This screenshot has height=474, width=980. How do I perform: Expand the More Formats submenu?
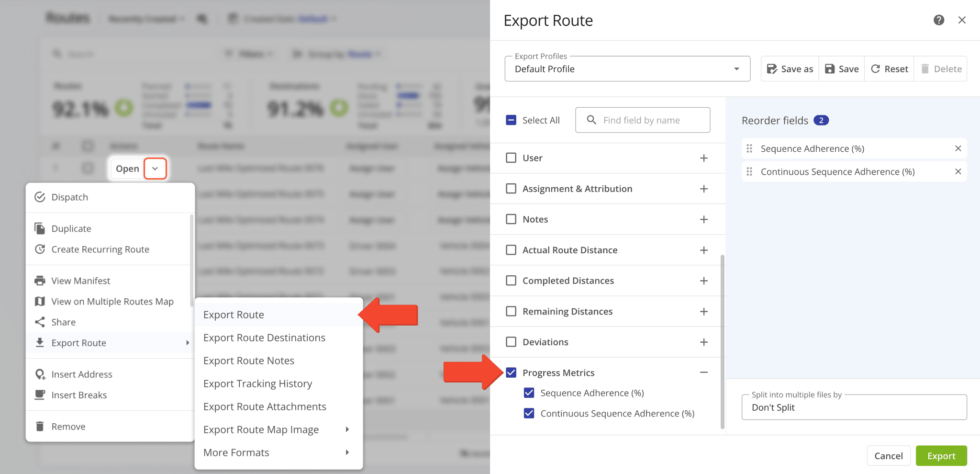236,452
